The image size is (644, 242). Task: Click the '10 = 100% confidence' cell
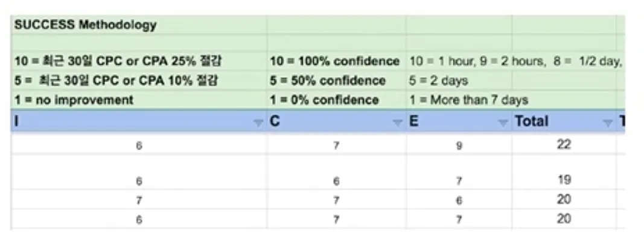pos(334,61)
